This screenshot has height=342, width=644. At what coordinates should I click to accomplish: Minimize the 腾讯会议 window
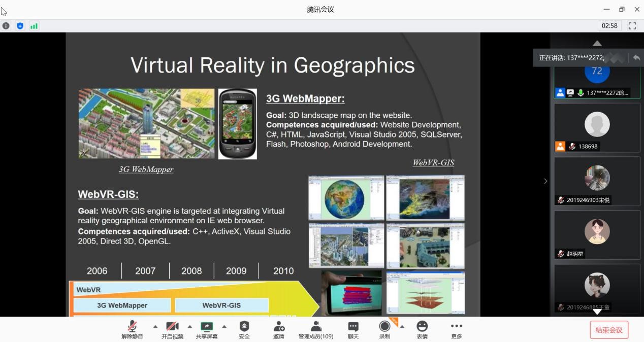[x=606, y=10]
